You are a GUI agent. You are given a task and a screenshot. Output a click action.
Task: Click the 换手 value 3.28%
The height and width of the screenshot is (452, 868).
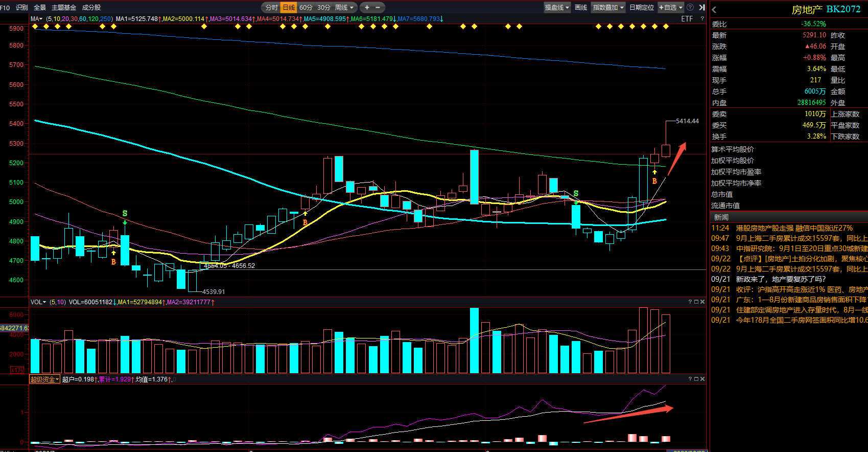[x=816, y=137]
